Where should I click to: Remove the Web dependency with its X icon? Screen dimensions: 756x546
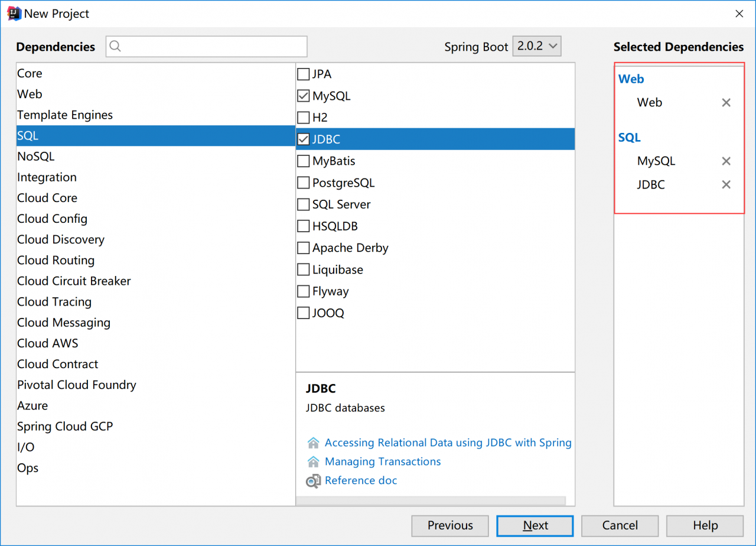726,103
